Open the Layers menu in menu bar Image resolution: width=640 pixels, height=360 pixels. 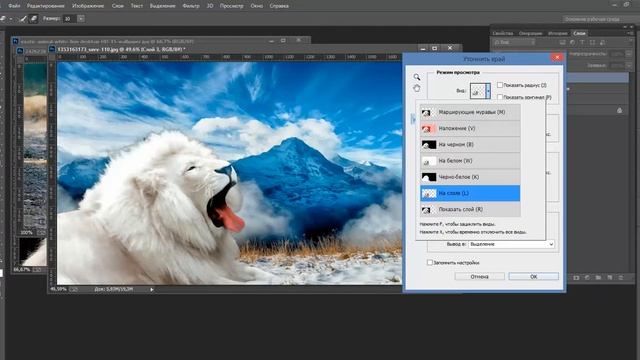(118, 6)
